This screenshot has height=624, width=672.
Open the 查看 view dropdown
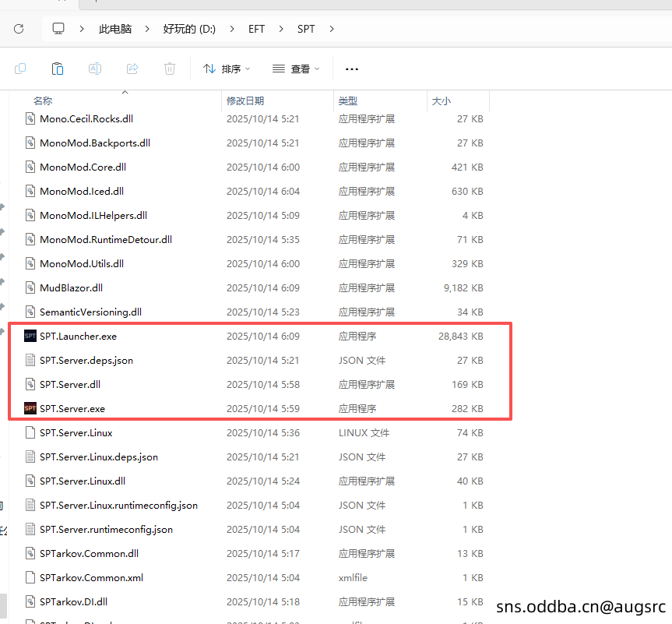pos(296,69)
